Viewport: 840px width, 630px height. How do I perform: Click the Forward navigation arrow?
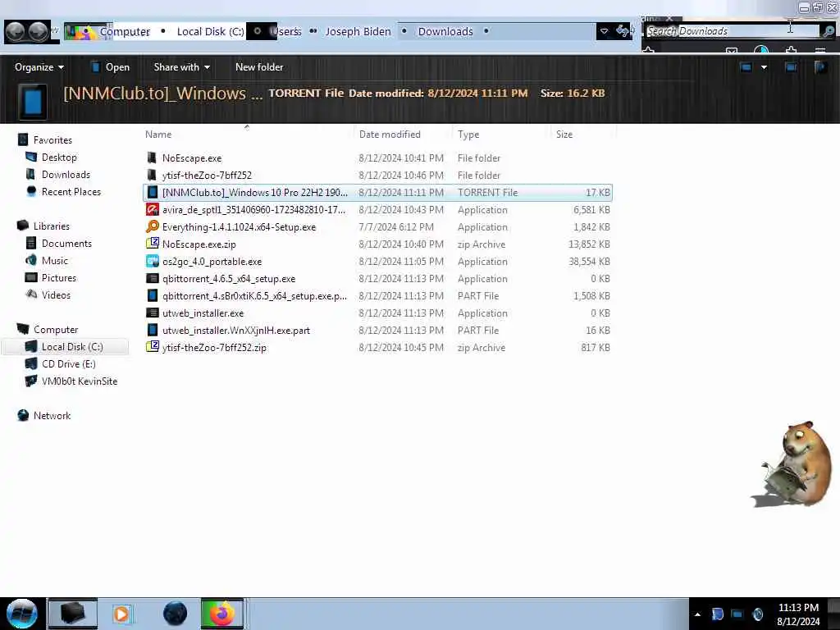click(37, 32)
